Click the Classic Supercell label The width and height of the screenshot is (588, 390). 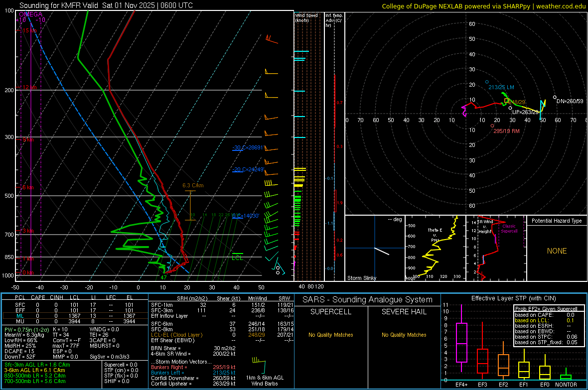coord(509,229)
